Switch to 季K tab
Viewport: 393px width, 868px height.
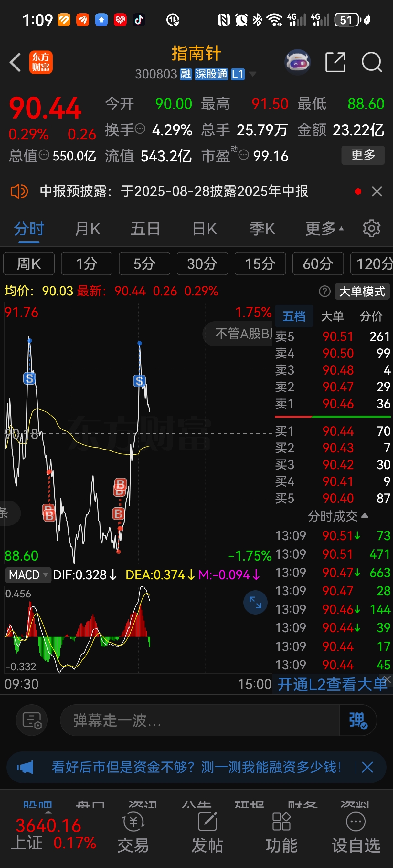[x=262, y=228]
